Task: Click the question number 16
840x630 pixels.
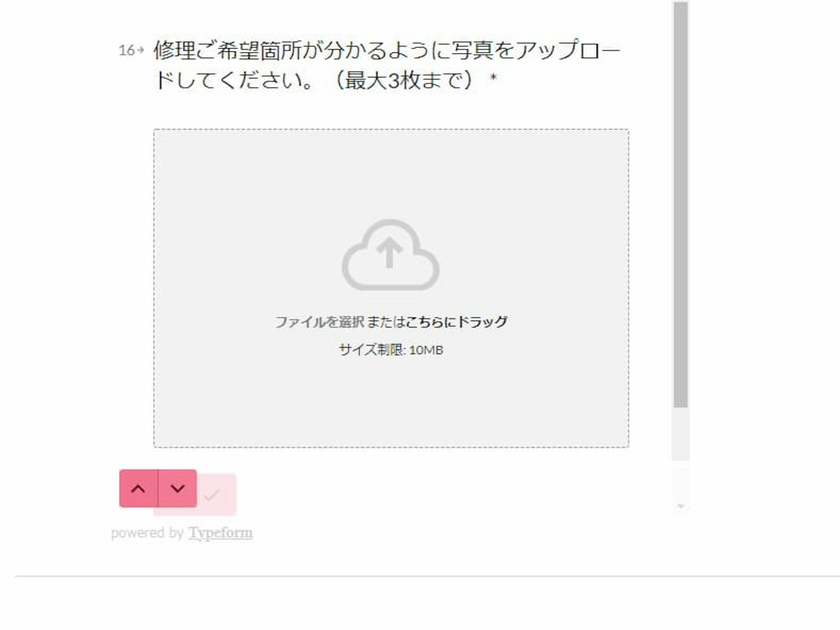Action: [x=127, y=50]
